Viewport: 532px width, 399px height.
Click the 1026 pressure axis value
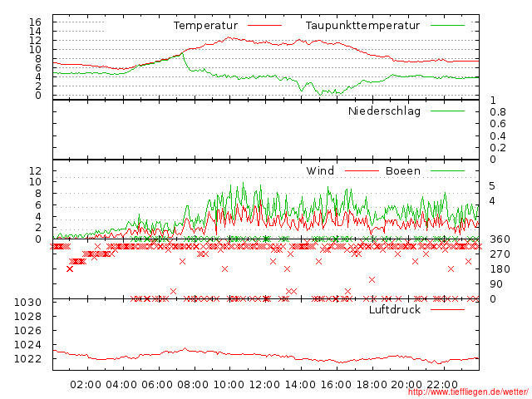pyautogui.click(x=27, y=331)
